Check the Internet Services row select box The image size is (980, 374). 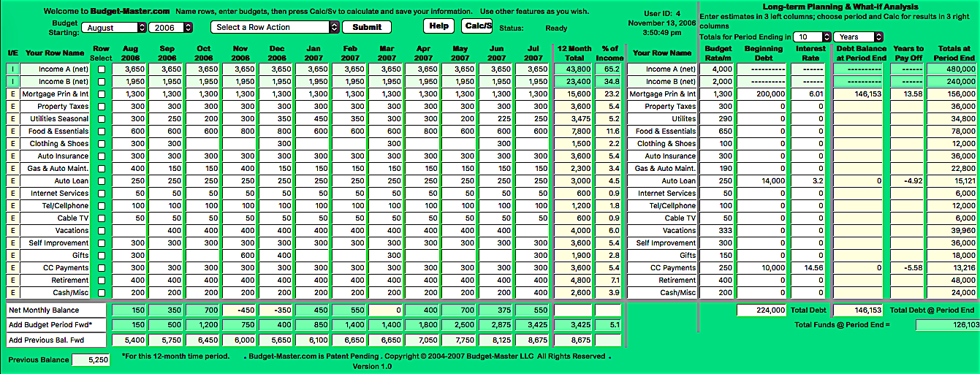(102, 194)
